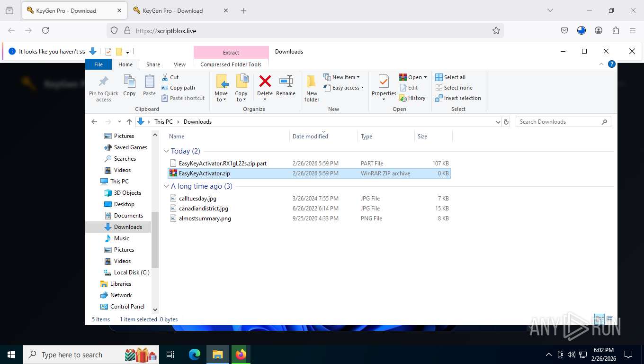Click the Search Downloads field

coord(563,122)
